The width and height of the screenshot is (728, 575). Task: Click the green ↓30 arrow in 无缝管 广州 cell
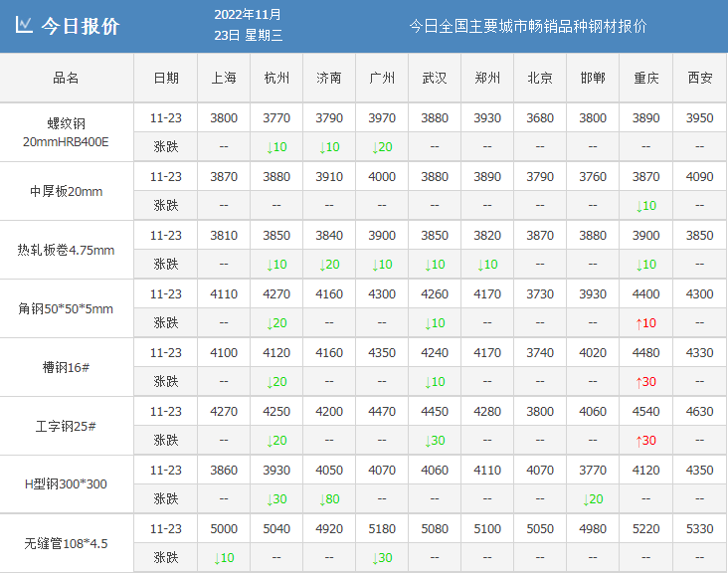[375, 558]
